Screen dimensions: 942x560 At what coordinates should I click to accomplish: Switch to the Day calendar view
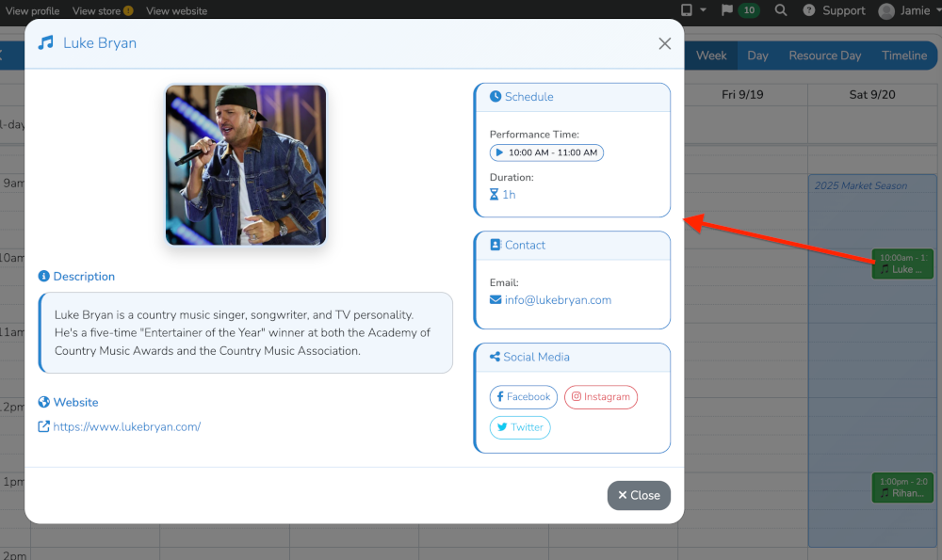(x=758, y=56)
